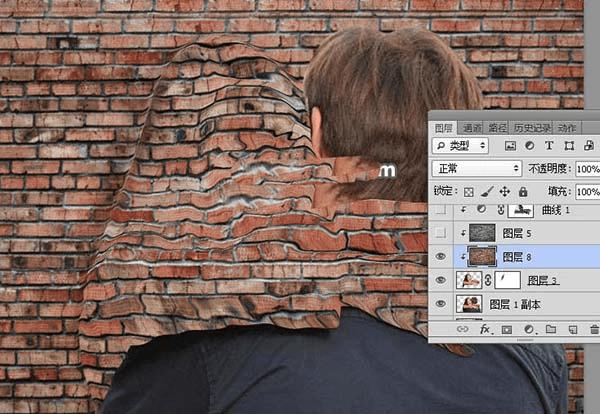Select the 图层 3 layer thumbnail
Viewport: 600px width, 414px height.
click(469, 280)
